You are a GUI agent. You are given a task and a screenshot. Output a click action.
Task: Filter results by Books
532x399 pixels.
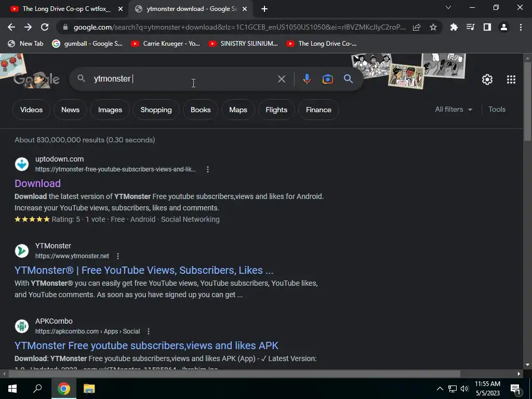click(201, 110)
